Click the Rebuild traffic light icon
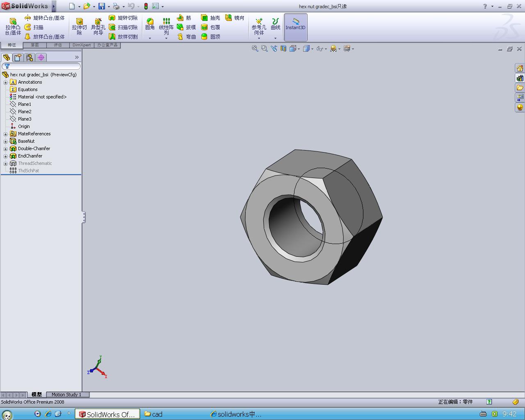This screenshot has width=525, height=420. click(x=146, y=6)
